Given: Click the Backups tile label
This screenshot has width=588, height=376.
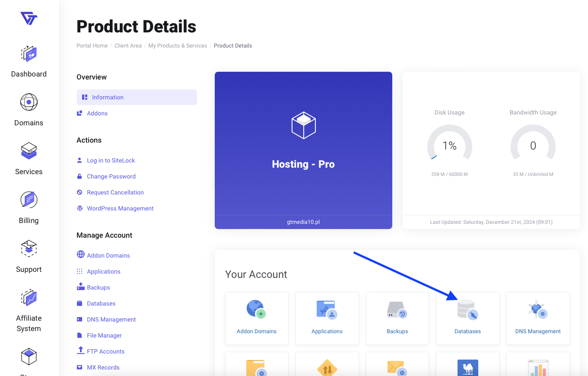Looking at the screenshot, I should pyautogui.click(x=397, y=331).
